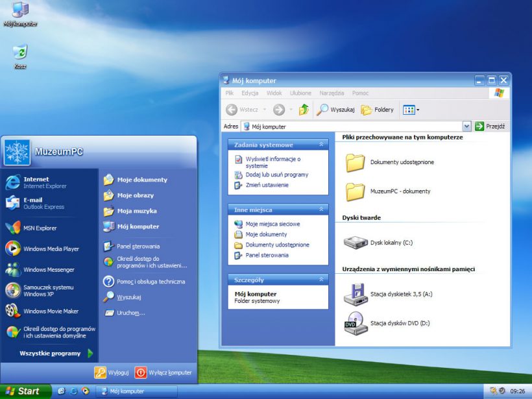Open the Wyszukaj search toolbar button
Screen dimensions: 532x399
pyautogui.click(x=335, y=110)
